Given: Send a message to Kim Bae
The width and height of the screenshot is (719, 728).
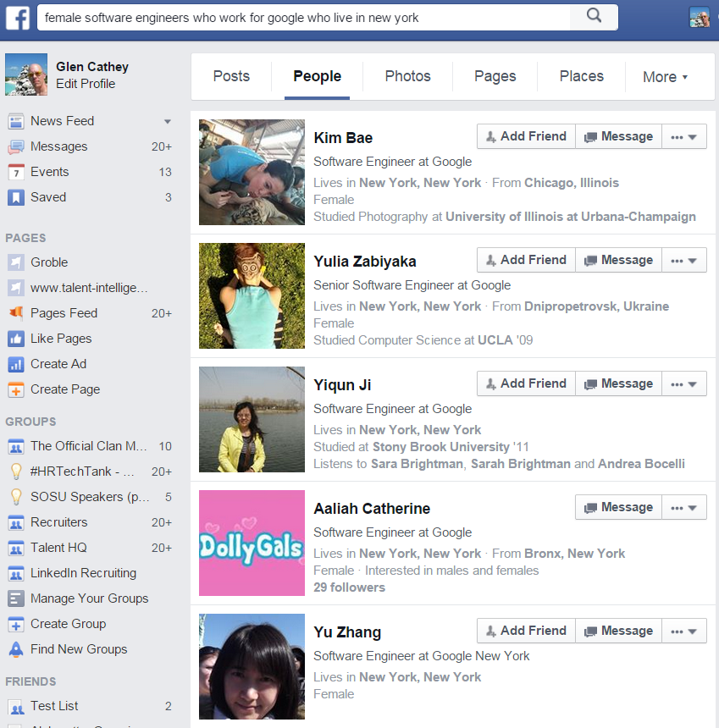Looking at the screenshot, I should [x=618, y=136].
